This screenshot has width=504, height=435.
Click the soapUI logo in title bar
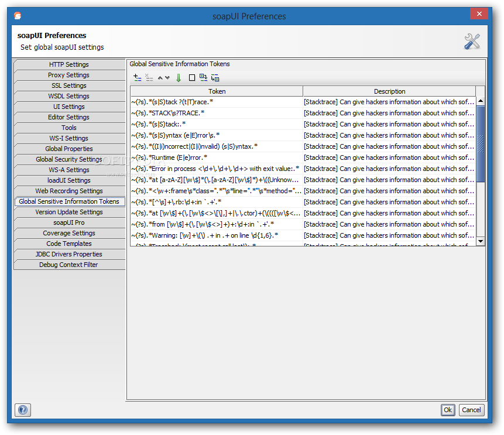click(18, 15)
